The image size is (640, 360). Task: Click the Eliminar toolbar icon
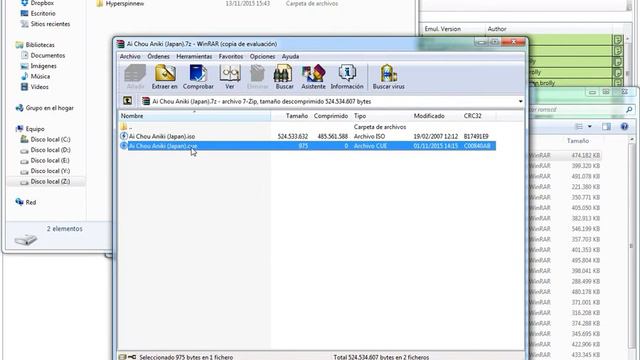pos(258,77)
